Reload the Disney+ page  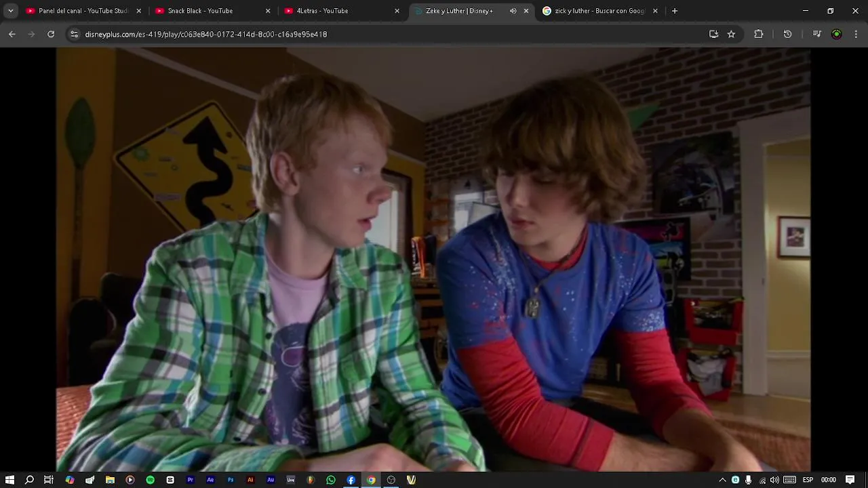coord(51,34)
